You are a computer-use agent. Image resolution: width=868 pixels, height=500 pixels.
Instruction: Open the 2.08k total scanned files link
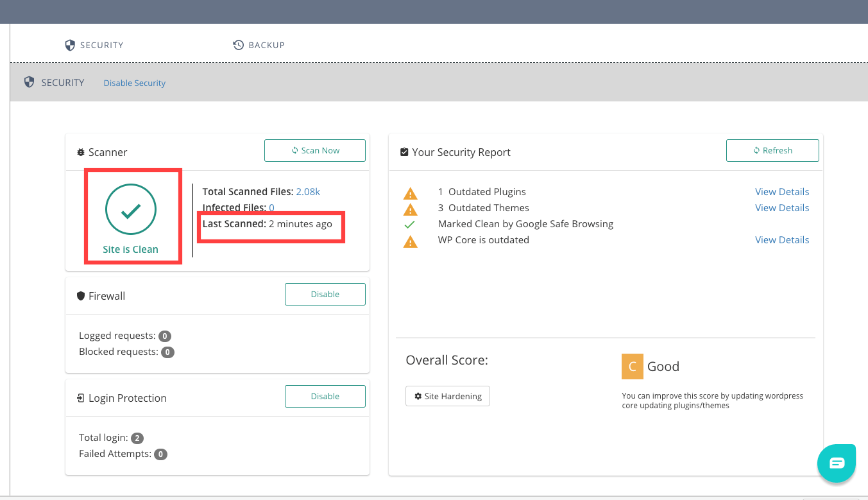coord(308,191)
